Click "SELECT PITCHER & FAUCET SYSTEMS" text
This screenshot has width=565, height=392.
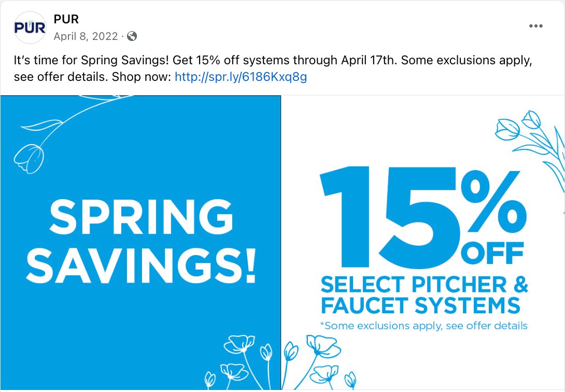tap(423, 295)
